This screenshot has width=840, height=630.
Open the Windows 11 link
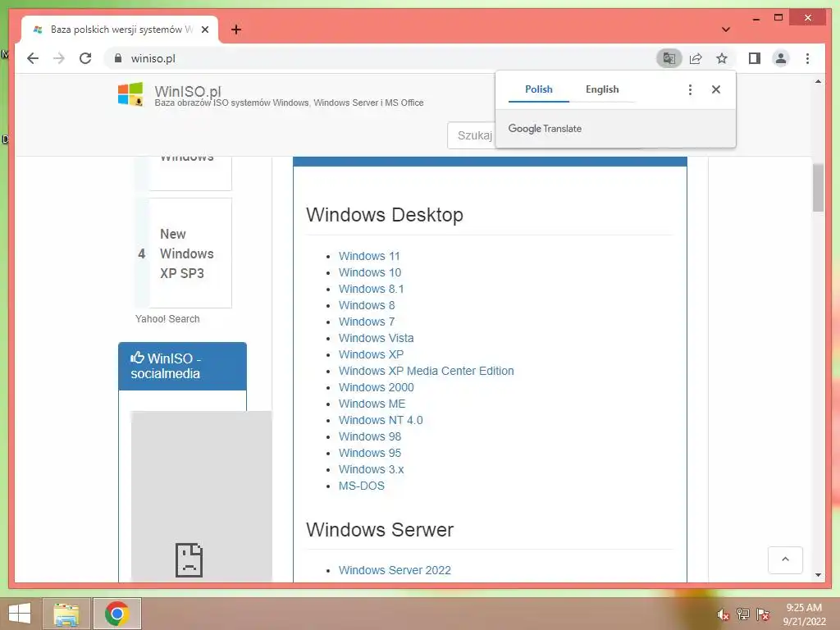pyautogui.click(x=369, y=256)
